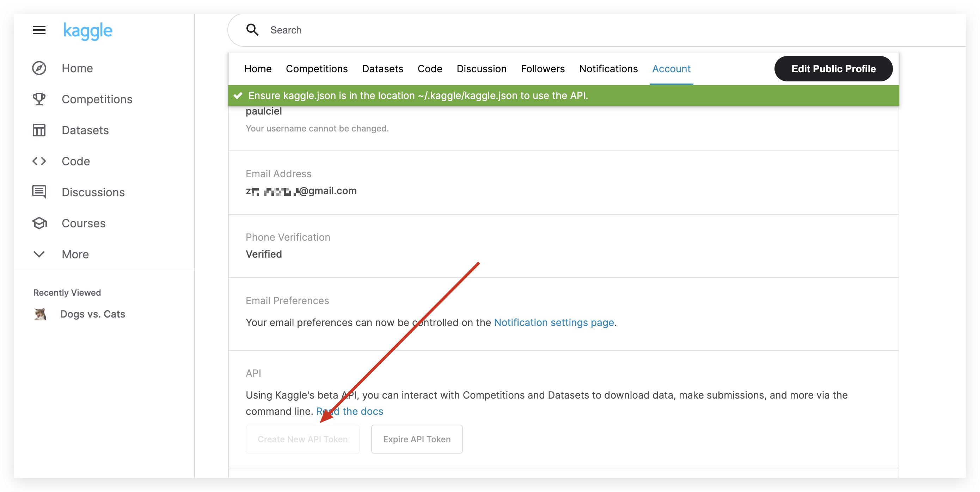This screenshot has height=492, width=980.
Task: Click the Verified phone status text
Action: pyautogui.click(x=264, y=254)
